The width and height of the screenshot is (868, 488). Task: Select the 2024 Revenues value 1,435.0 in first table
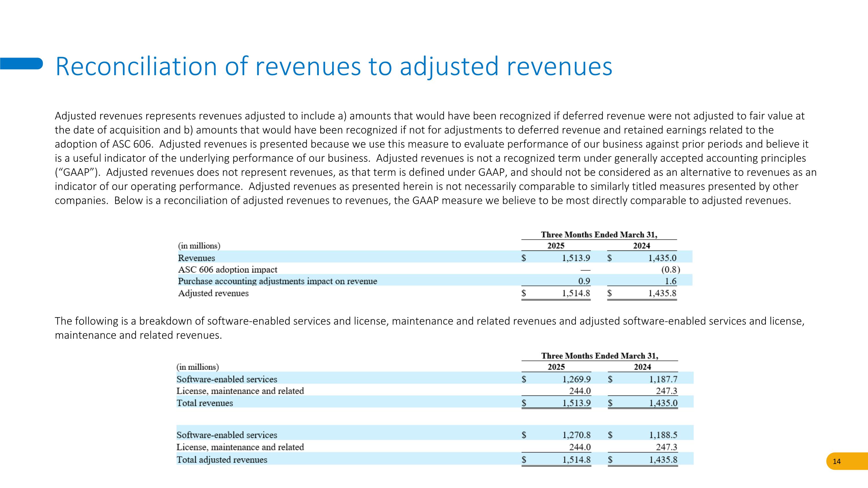coord(662,258)
